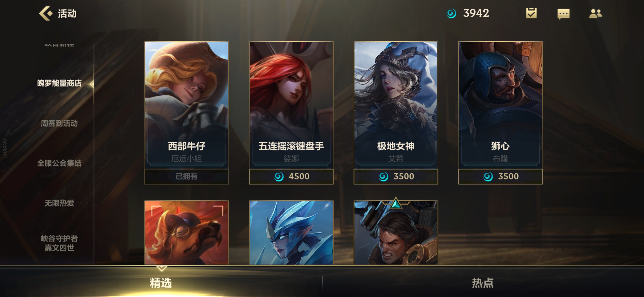Buy 狮心 布隆 for 3500
The width and height of the screenshot is (644, 297).
coord(500,176)
